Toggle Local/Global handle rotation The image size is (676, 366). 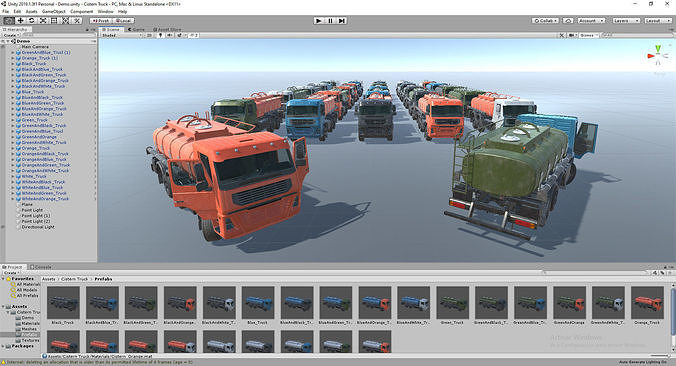[x=124, y=20]
